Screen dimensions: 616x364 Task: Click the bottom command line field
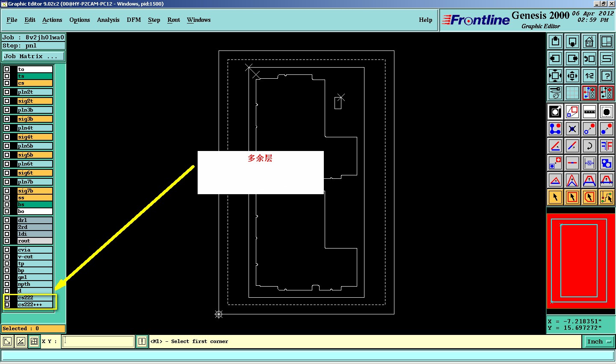point(308,355)
